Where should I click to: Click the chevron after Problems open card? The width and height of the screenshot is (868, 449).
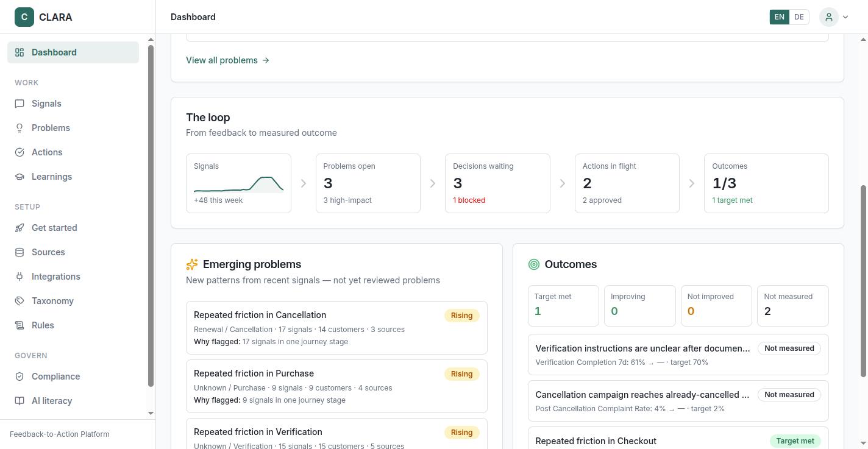(433, 183)
